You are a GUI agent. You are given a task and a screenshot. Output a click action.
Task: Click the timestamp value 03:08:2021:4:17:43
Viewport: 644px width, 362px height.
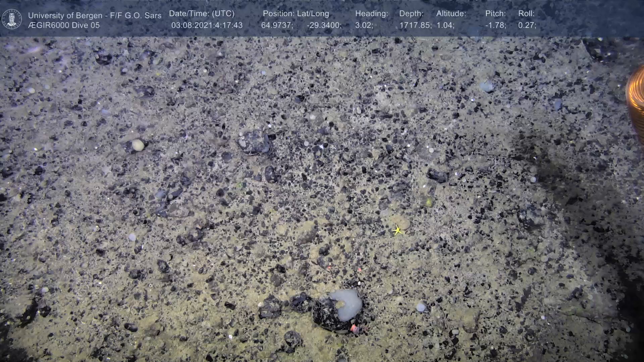(207, 25)
